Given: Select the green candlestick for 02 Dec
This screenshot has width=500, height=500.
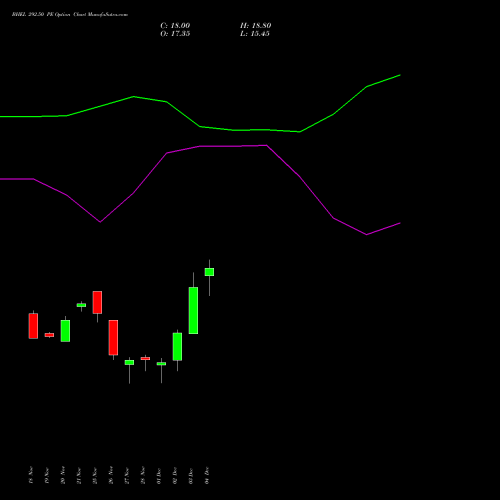Looking at the screenshot, I should [177, 347].
